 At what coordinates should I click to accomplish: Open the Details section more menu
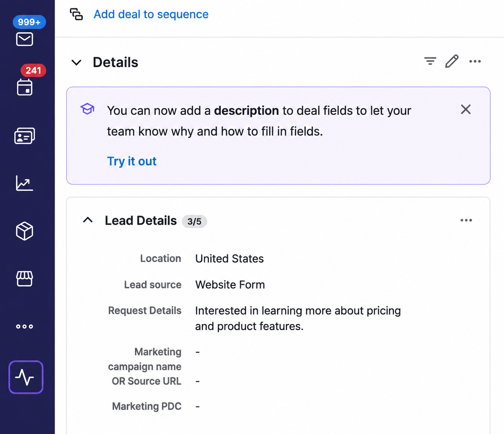pyautogui.click(x=475, y=61)
